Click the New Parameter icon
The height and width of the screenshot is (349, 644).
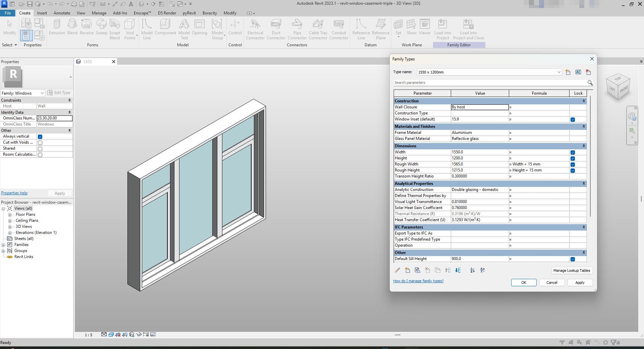(x=408, y=270)
